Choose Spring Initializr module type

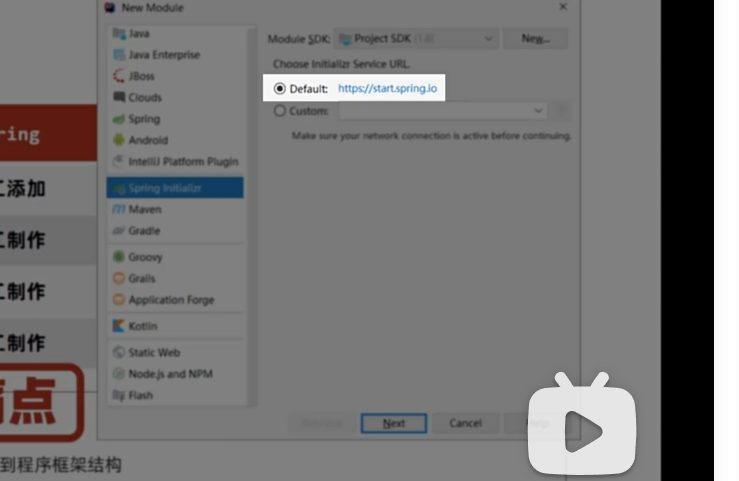point(175,188)
